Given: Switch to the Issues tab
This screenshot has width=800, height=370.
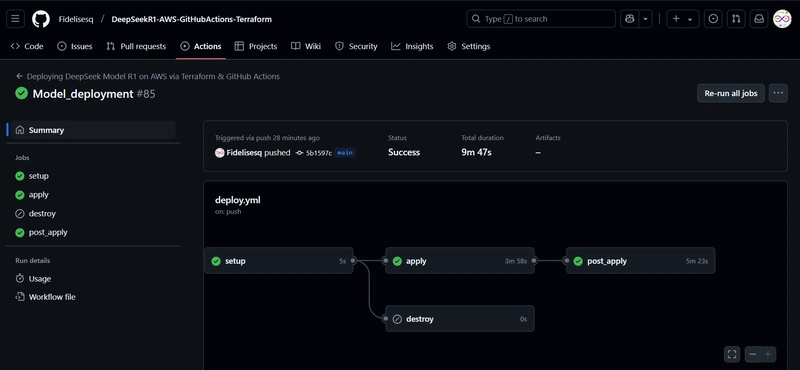Looking at the screenshot, I should pyautogui.click(x=74, y=46).
